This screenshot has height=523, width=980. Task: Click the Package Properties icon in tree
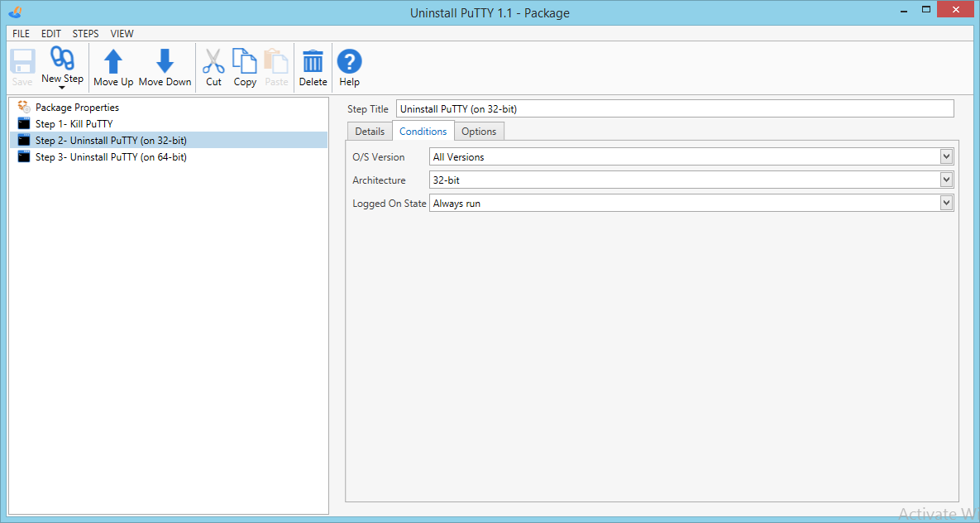[x=24, y=107]
